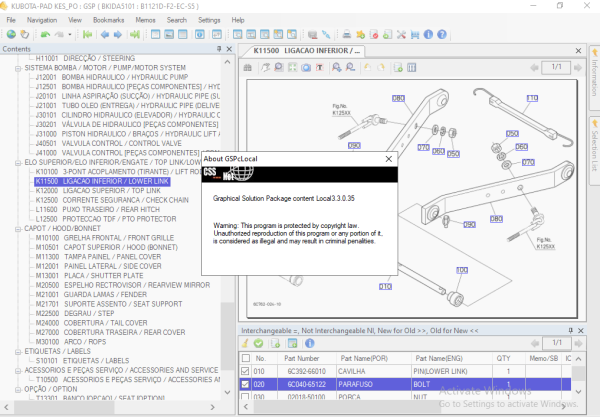This screenshot has width=600, height=417.
Task: Collapse ACESSORIOS E PEÇAS SERVIÇO tree node
Action: pyautogui.click(x=18, y=371)
